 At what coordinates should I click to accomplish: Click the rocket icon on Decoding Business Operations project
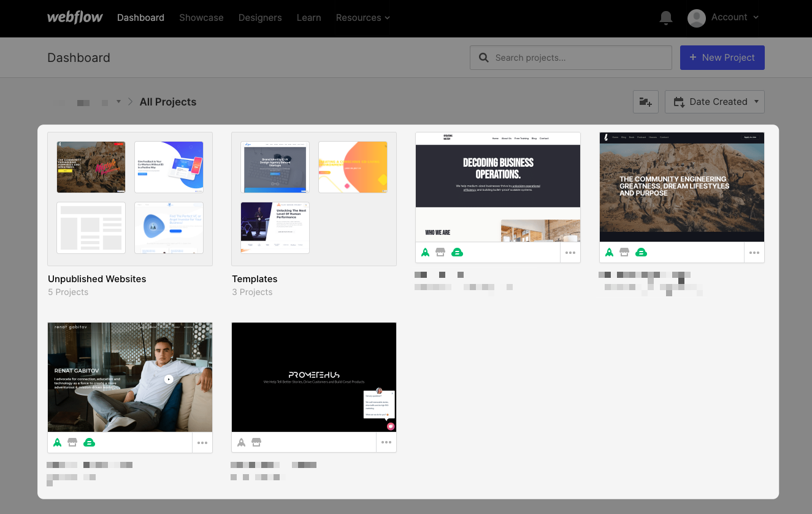point(425,251)
